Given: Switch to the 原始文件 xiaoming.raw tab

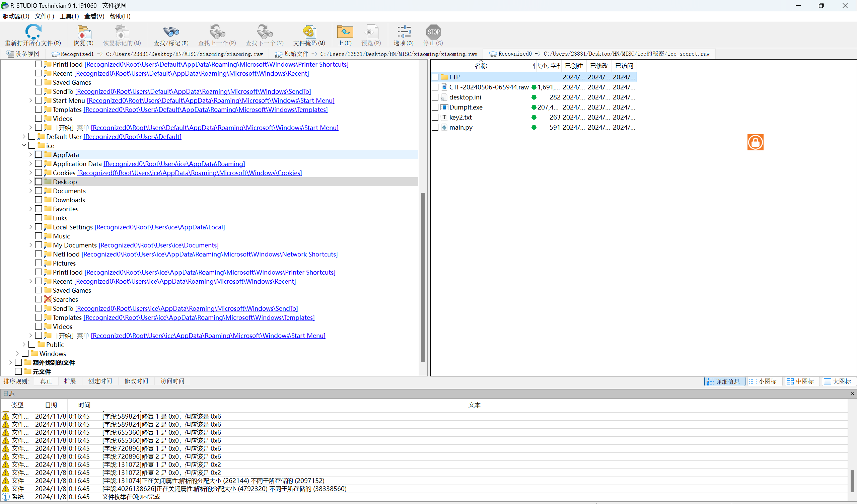Looking at the screenshot, I should tap(376, 54).
